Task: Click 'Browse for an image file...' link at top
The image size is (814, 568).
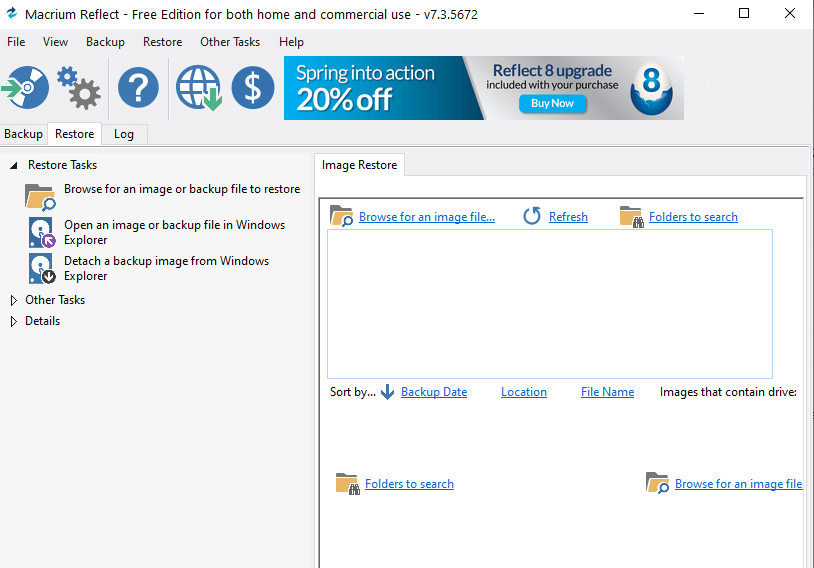Action: tap(427, 217)
